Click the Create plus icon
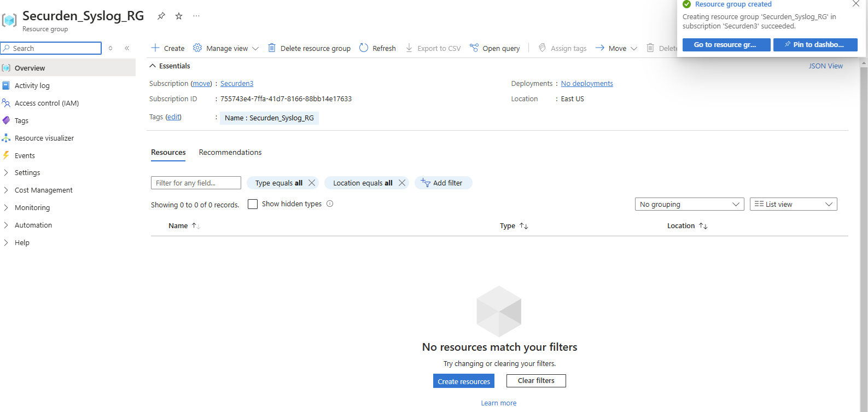This screenshot has height=412, width=868. coord(155,48)
